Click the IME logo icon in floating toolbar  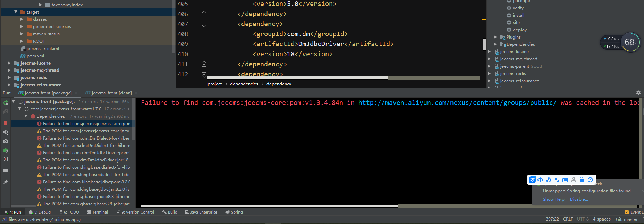click(532, 180)
